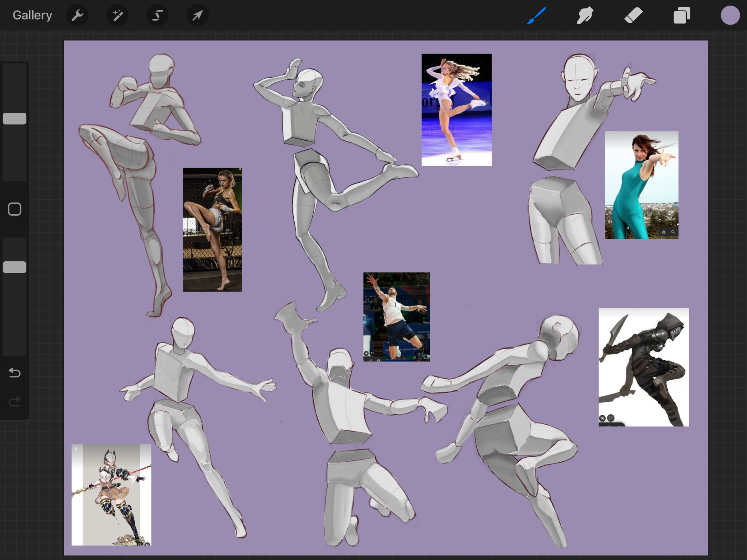Undo the last stroke
Image resolution: width=747 pixels, height=560 pixels.
click(15, 373)
